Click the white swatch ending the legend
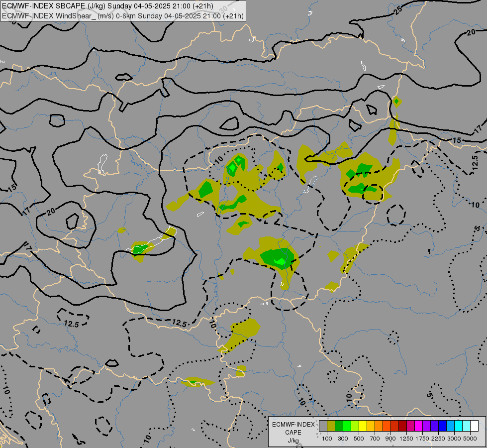This screenshot has height=448, width=487. click(475, 426)
